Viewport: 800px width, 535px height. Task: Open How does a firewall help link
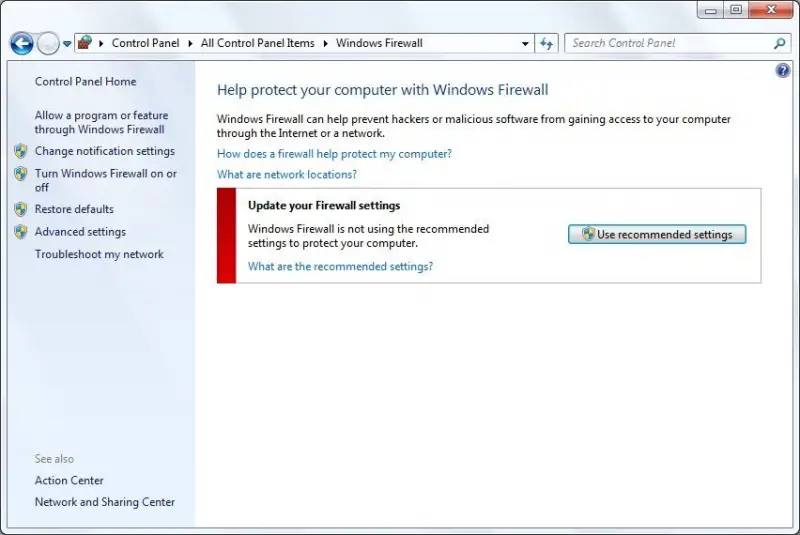tap(334, 154)
